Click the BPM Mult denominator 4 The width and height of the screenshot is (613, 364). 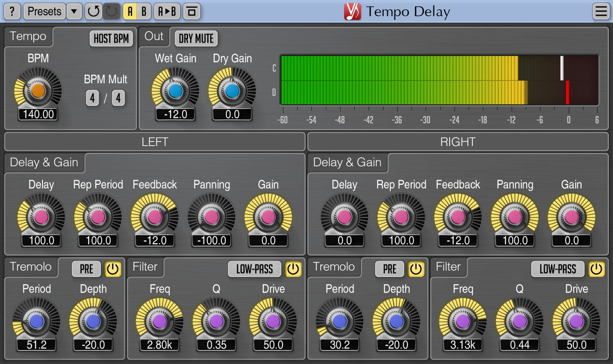click(x=119, y=98)
